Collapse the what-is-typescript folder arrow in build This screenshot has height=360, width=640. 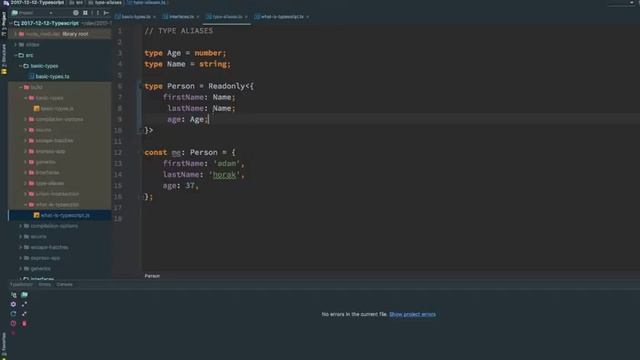pos(25,204)
